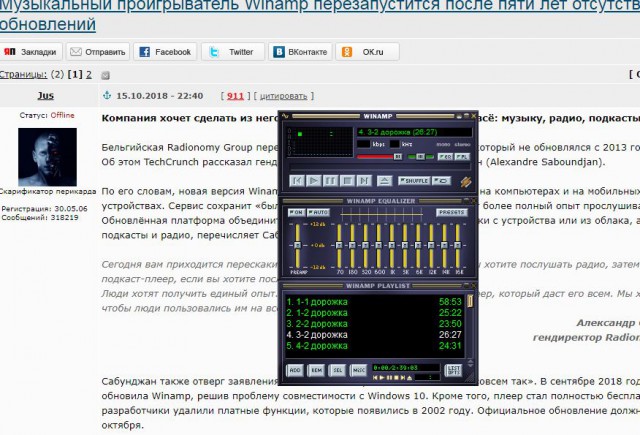Screen dimensions: 640x435
Task: Click the playlist scrollbar handle
Action: pyautogui.click(x=470, y=301)
